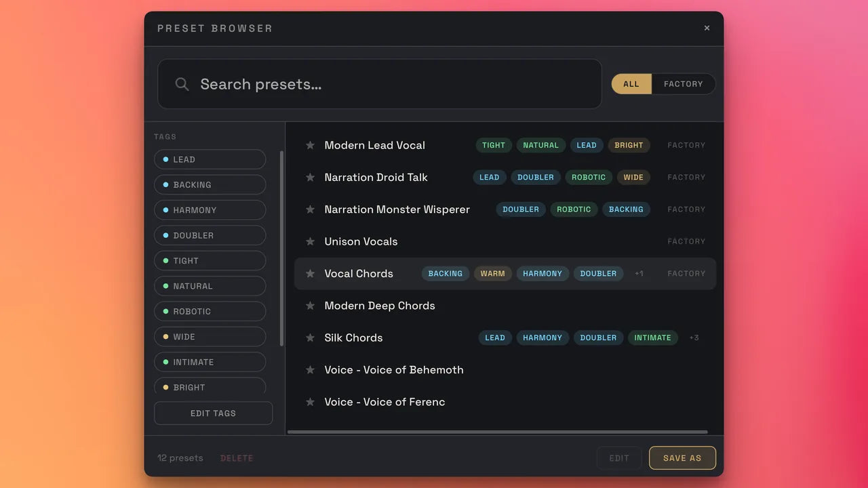Toggle the TIGHT tag filter in the sidebar

(x=210, y=261)
